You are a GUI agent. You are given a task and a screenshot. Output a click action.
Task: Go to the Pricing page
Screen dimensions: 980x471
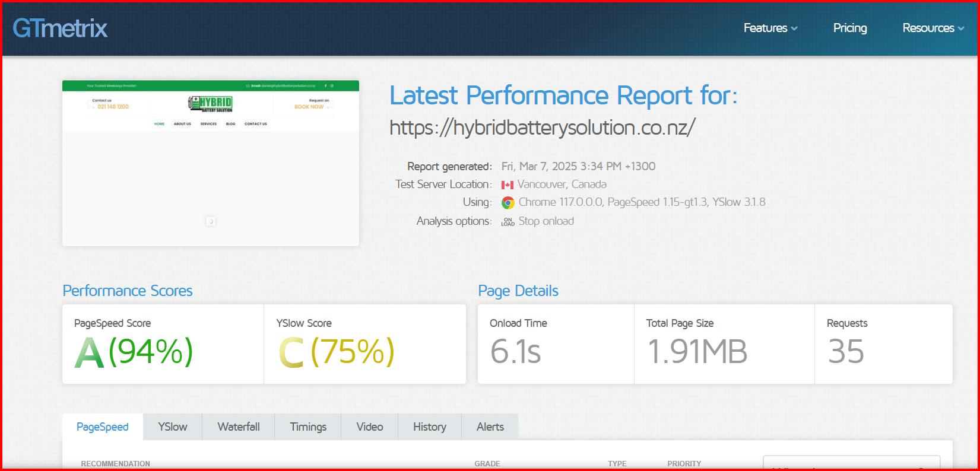pos(850,28)
